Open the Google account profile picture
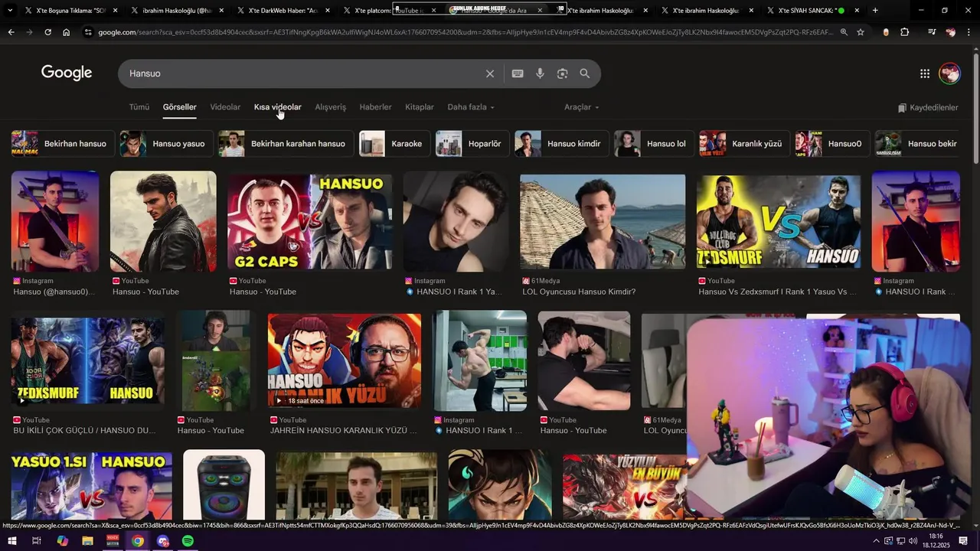 [949, 73]
